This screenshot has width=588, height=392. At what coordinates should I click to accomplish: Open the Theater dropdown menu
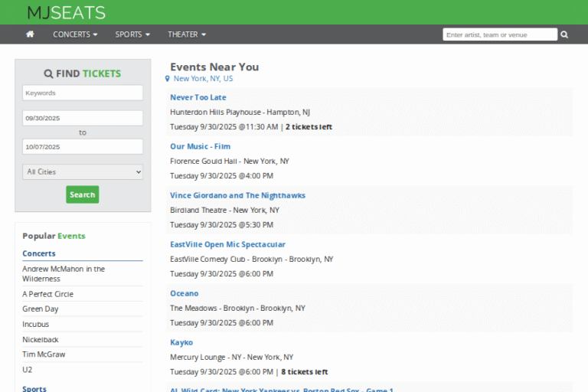point(187,34)
